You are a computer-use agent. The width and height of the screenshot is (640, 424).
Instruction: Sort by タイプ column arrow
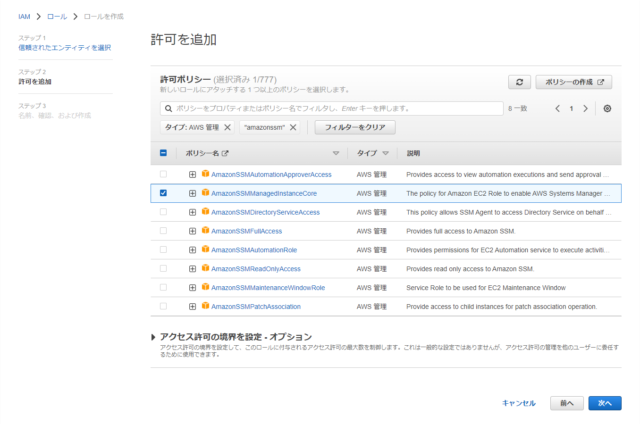point(385,153)
